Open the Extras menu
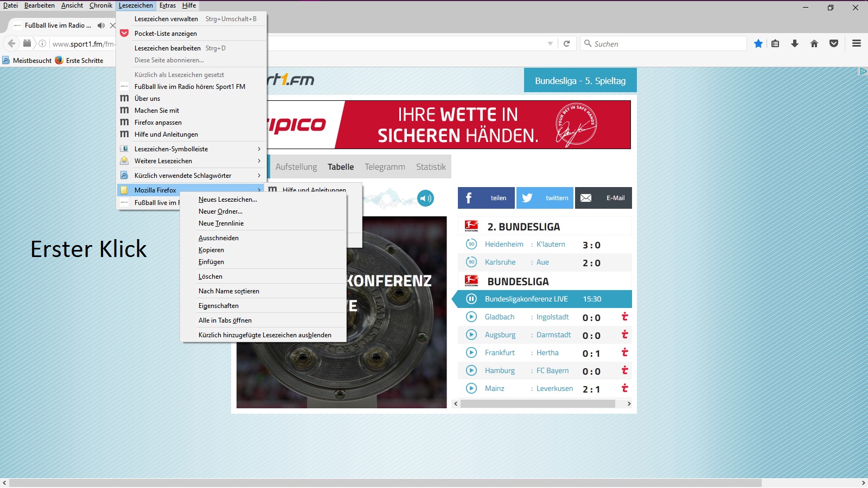The width and height of the screenshot is (868, 488). click(x=168, y=5)
